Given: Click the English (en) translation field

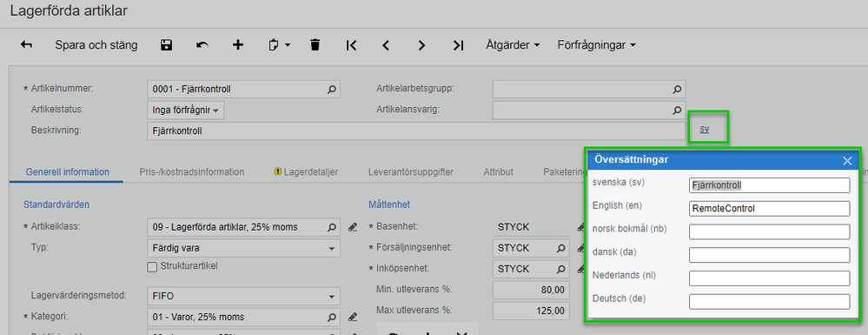Looking at the screenshot, I should click(770, 209).
